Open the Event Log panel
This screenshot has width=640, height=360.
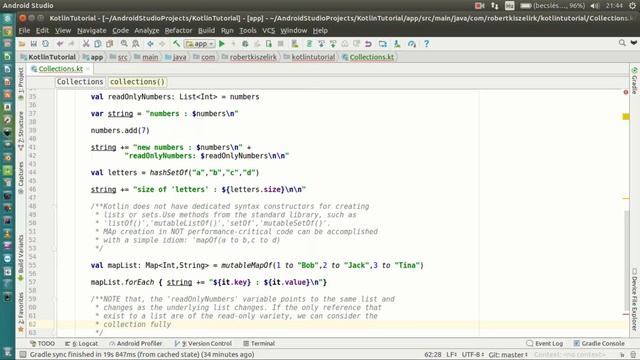pos(544,344)
